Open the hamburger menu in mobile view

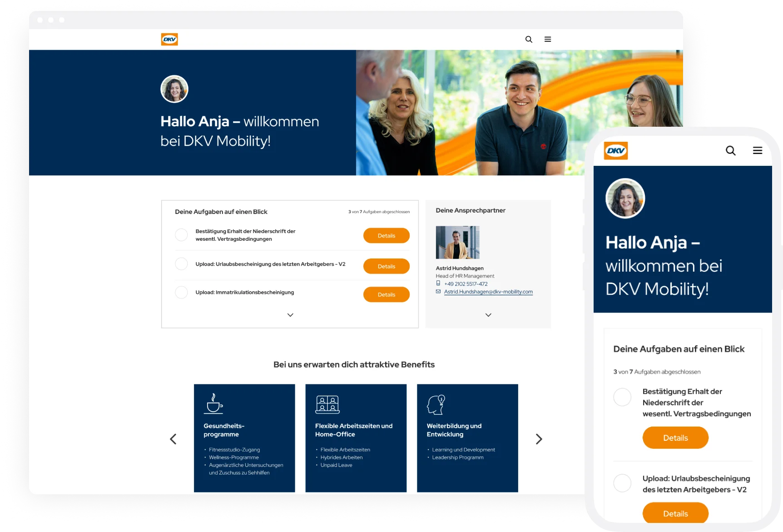pos(758,150)
